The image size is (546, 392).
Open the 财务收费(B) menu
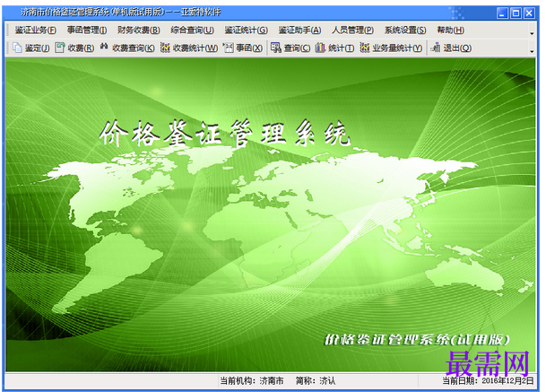pyautogui.click(x=139, y=30)
